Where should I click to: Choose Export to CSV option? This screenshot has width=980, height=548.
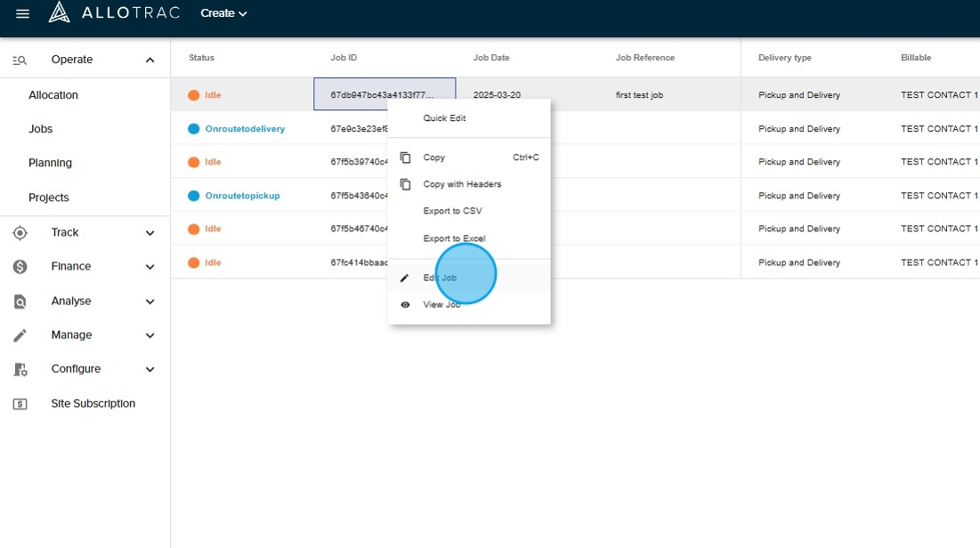tap(452, 212)
